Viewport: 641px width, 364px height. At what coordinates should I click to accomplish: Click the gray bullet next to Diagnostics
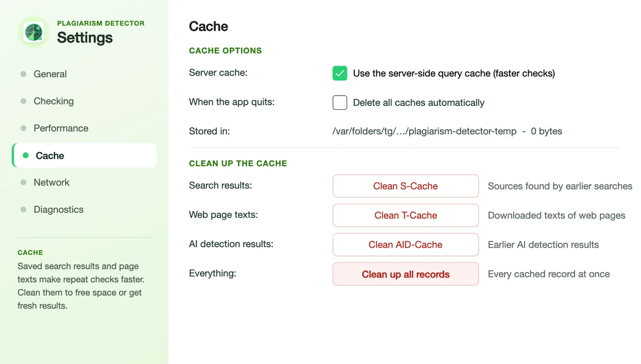pos(23,209)
